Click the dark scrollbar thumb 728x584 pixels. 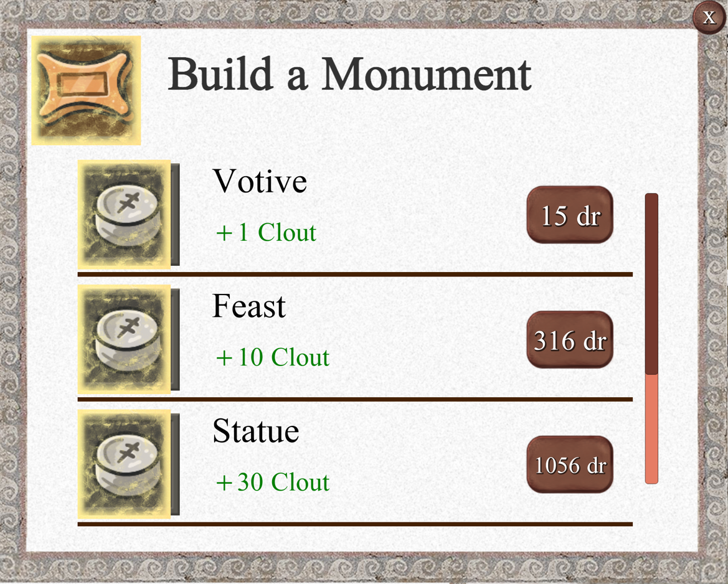pos(651,283)
